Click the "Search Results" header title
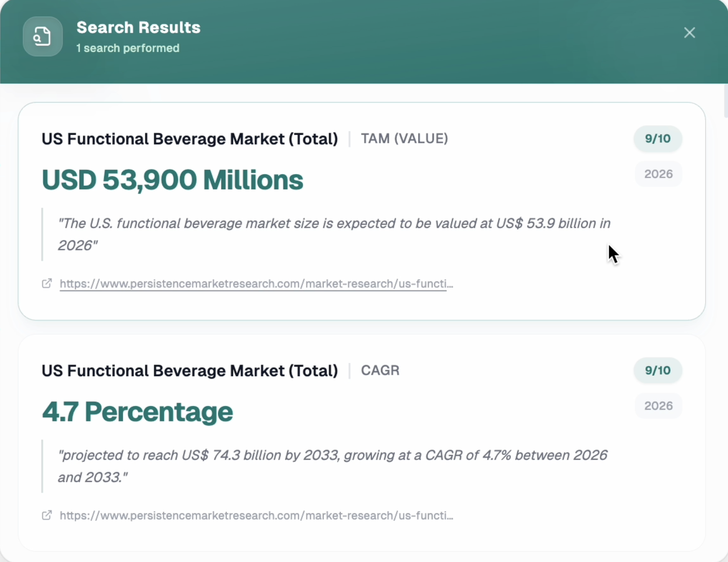 click(138, 27)
